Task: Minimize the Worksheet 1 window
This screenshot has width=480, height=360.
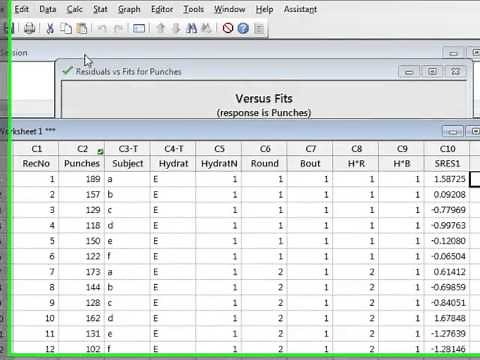Action: point(453,131)
